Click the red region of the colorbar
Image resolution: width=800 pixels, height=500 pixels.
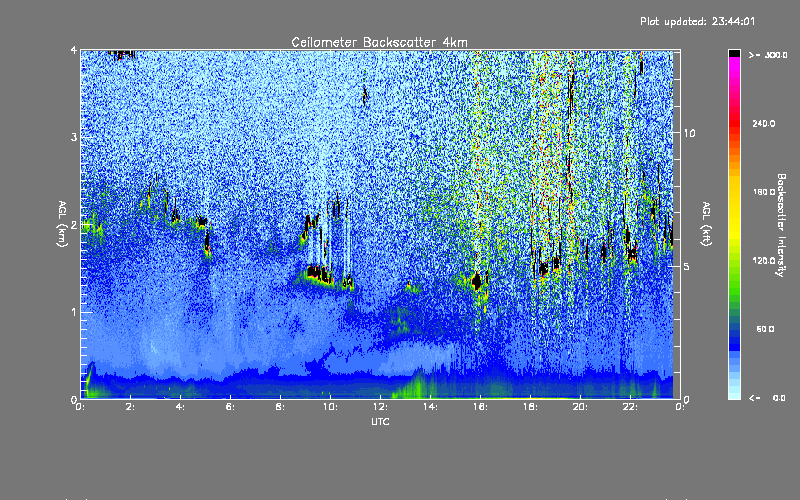pyautogui.click(x=734, y=122)
